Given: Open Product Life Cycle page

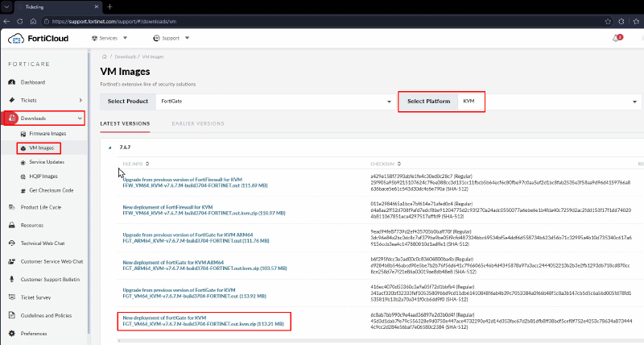Looking at the screenshot, I should point(41,207).
